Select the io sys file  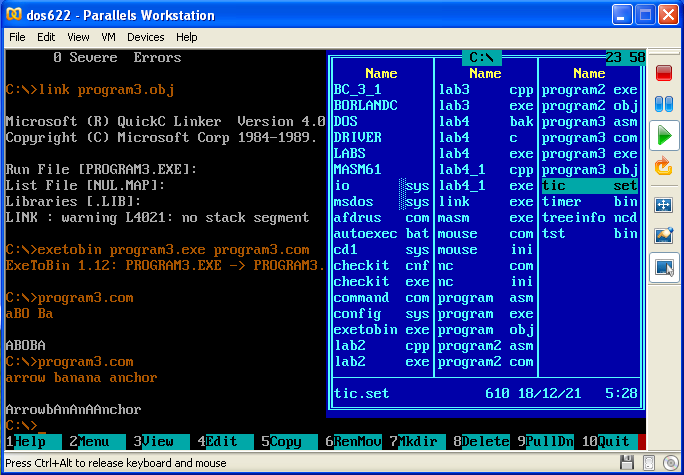(382, 186)
